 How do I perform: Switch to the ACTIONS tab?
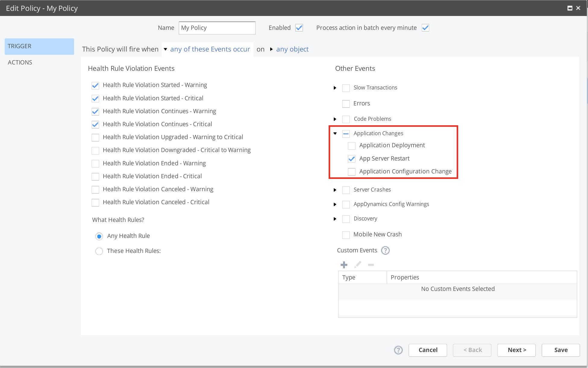tap(20, 62)
